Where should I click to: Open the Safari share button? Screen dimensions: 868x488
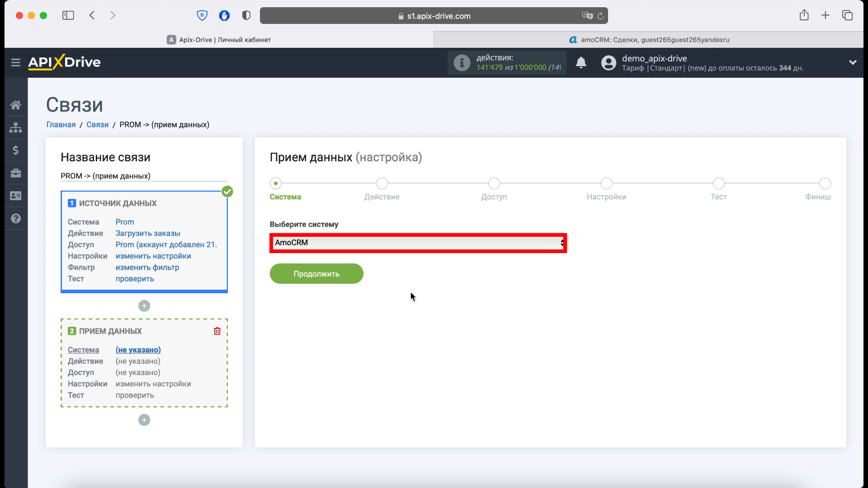[x=804, y=15]
